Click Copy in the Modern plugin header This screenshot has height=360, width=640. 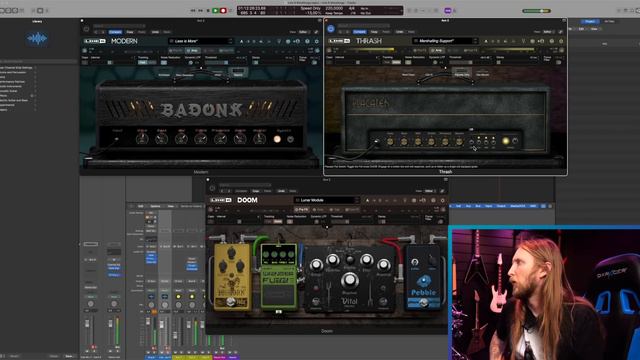coord(130,32)
